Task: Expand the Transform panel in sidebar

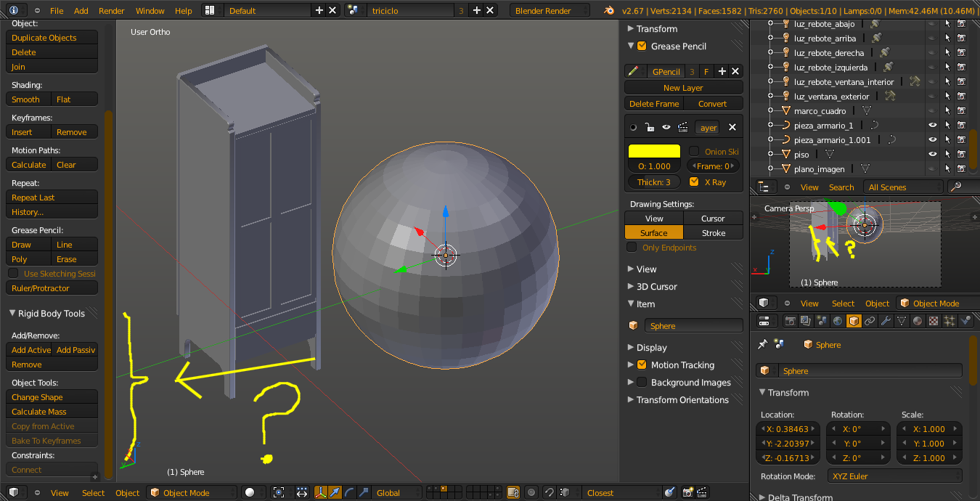Action: point(630,28)
